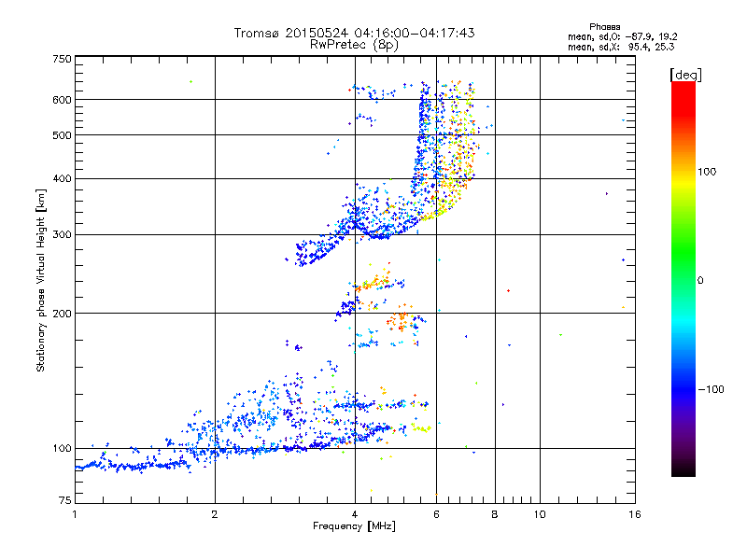Click the '[deg]' colorbar unit label
The width and height of the screenshot is (747, 560).
pos(685,76)
